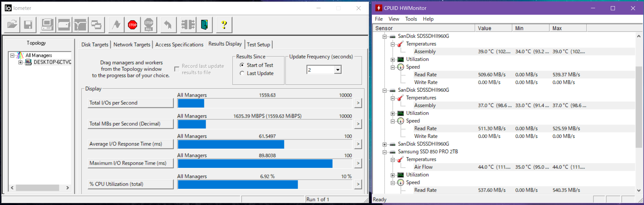
Task: Open the Access Specifications tab
Action: (x=179, y=44)
